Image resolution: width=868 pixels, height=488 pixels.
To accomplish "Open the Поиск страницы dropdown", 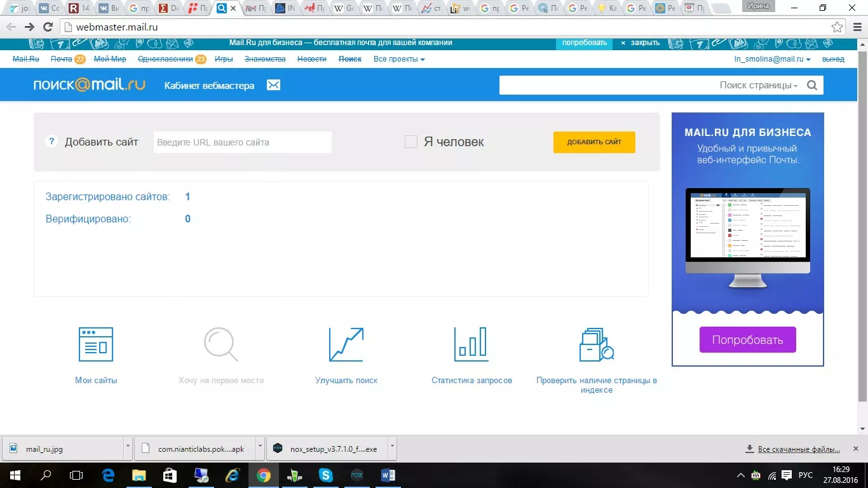I will point(758,85).
